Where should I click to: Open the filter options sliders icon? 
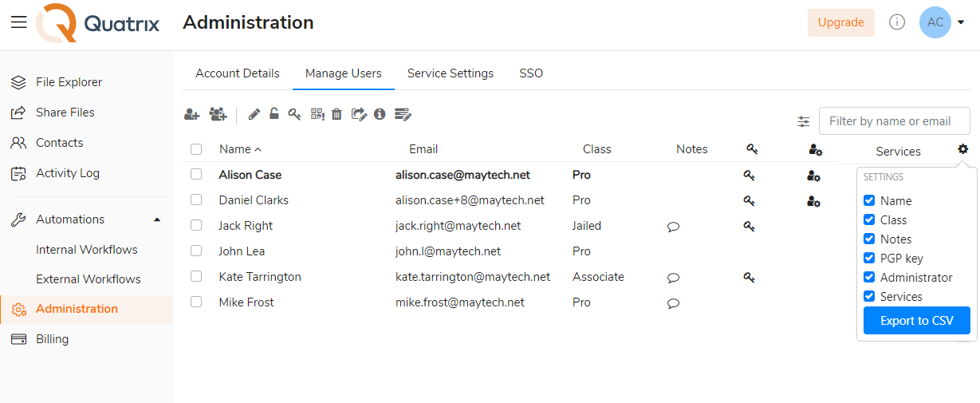(x=803, y=122)
